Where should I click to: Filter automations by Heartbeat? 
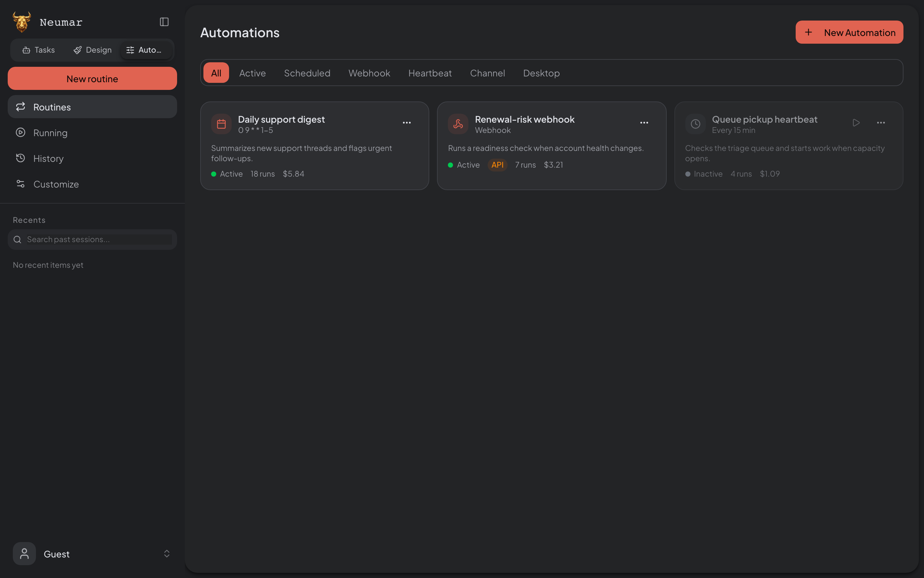coord(430,73)
